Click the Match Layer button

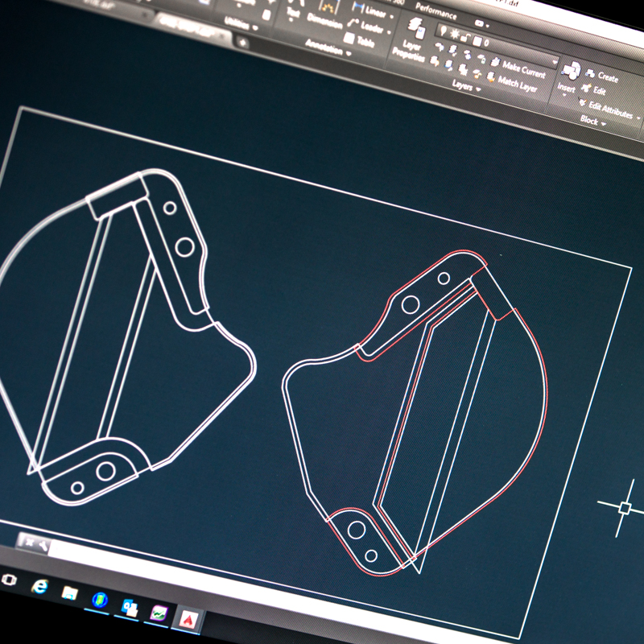pos(512,82)
